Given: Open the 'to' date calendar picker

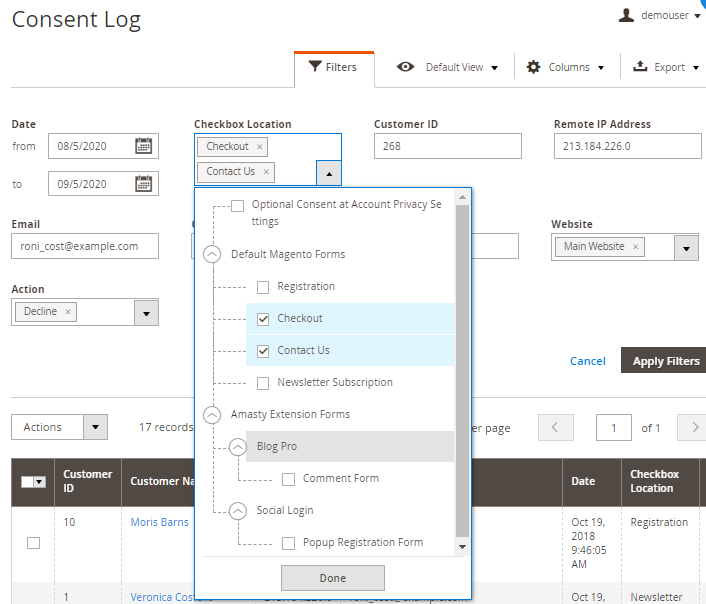Looking at the screenshot, I should click(x=144, y=184).
